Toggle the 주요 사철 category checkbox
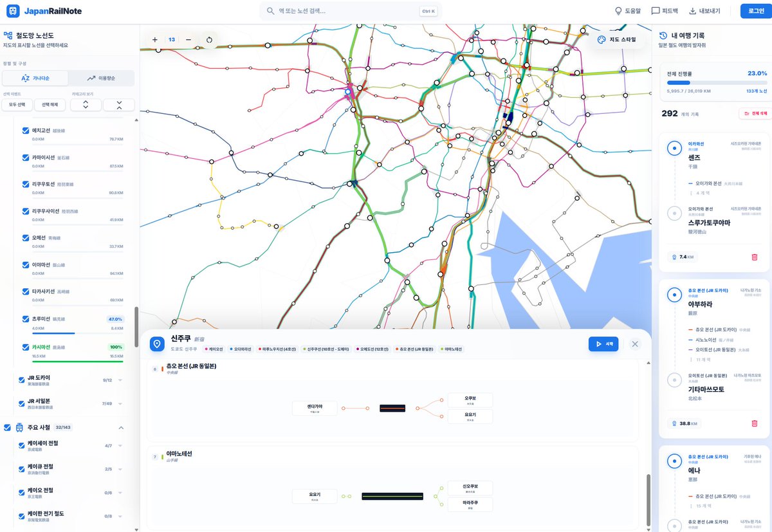The image size is (772, 532). coord(7,428)
